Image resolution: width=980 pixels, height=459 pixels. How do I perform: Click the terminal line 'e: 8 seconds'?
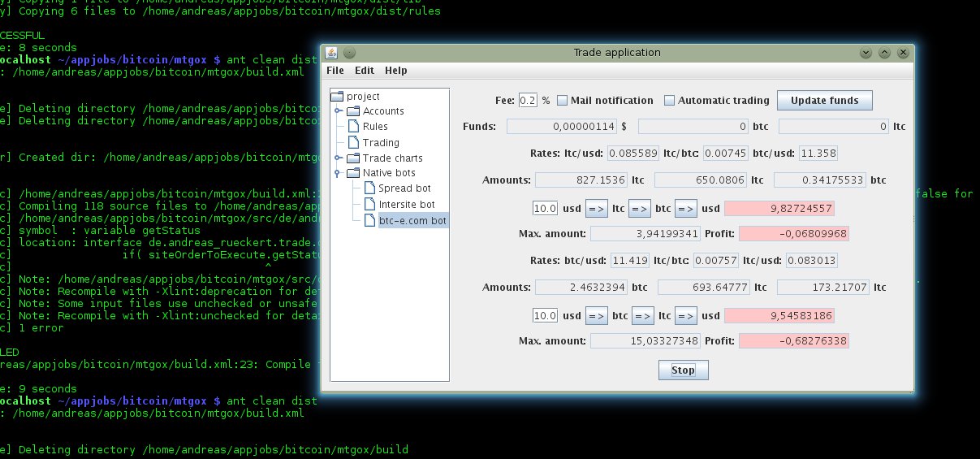pos(38,47)
